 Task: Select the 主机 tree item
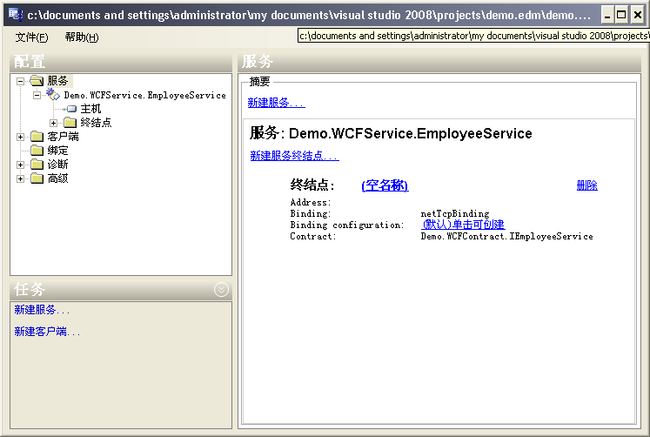[91, 109]
